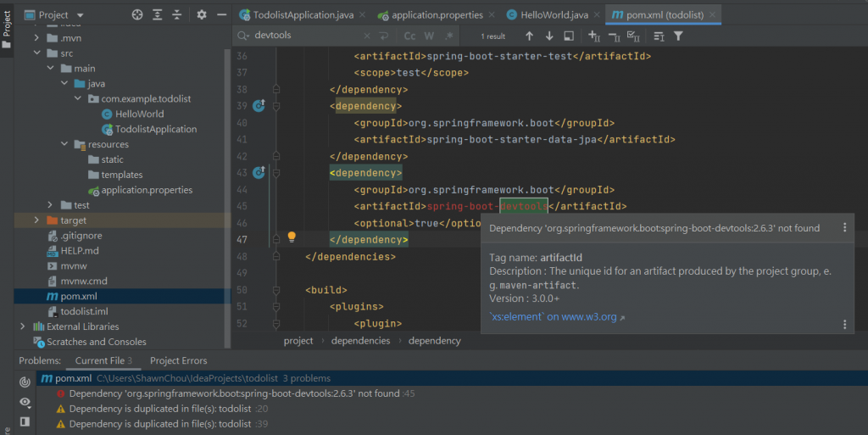Open more options at bottom of documentation popup
This screenshot has height=435, width=868.
[x=844, y=324]
